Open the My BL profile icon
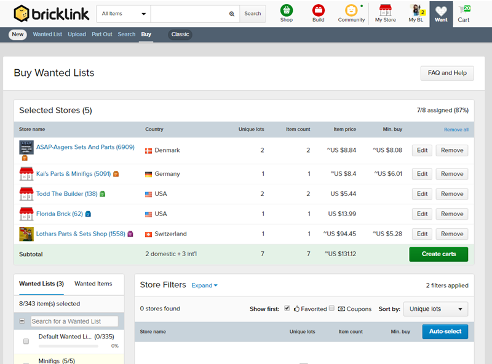The height and width of the screenshot is (364, 492). [416, 11]
